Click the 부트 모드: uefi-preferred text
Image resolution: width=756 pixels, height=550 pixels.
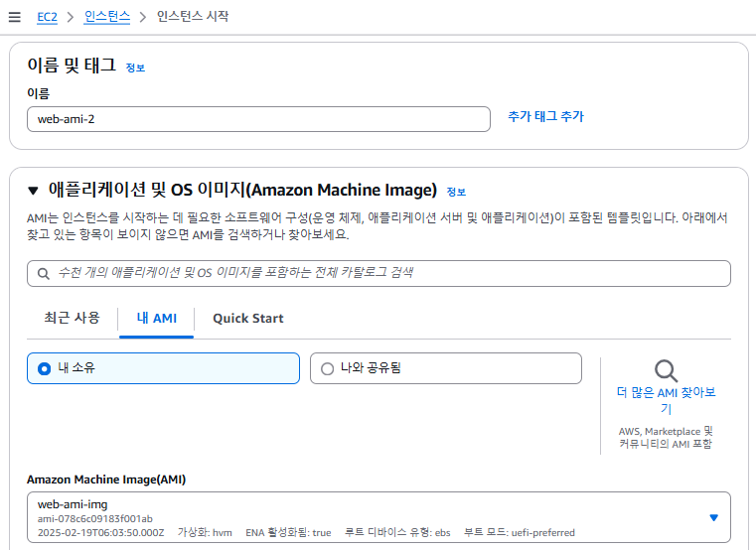click(520, 533)
